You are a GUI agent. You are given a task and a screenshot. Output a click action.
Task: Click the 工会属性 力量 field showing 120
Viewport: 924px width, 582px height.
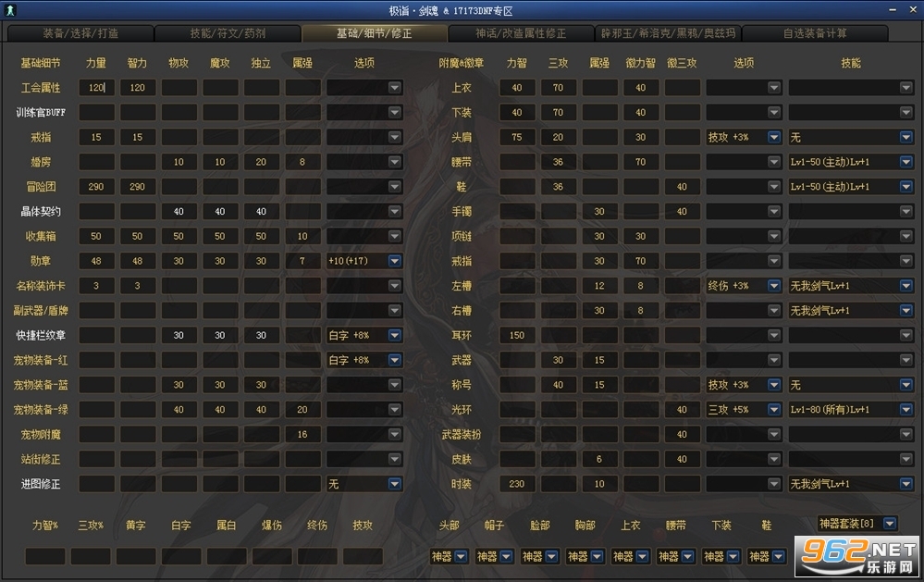pos(96,87)
